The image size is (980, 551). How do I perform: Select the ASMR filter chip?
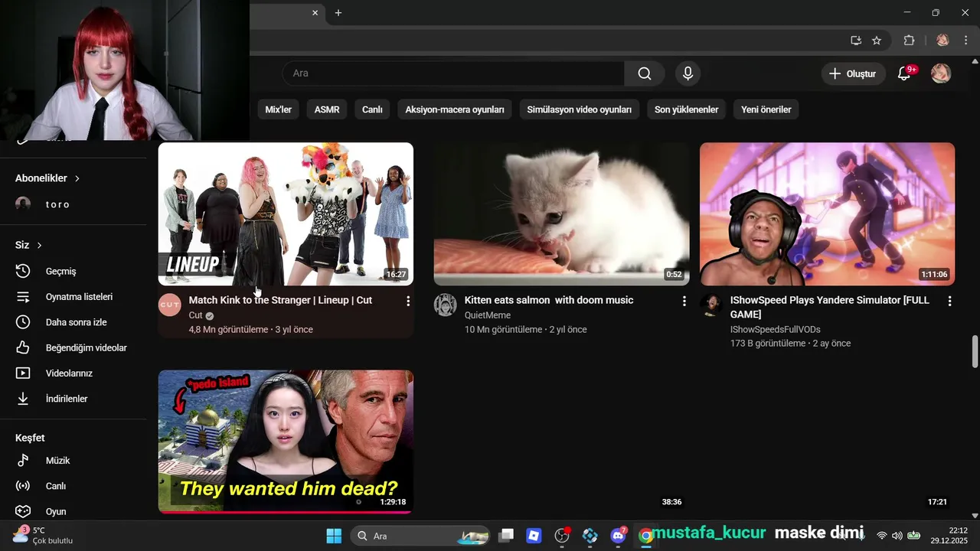(x=327, y=109)
